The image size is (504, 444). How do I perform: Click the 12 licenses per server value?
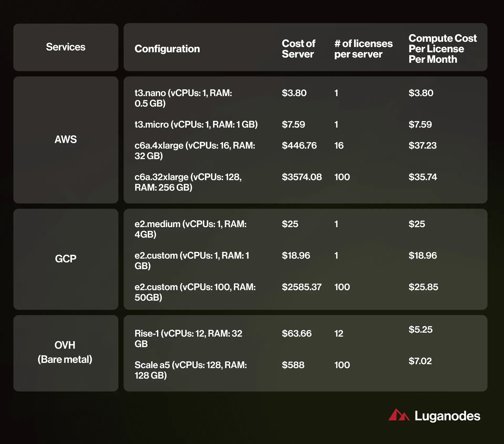point(339,333)
